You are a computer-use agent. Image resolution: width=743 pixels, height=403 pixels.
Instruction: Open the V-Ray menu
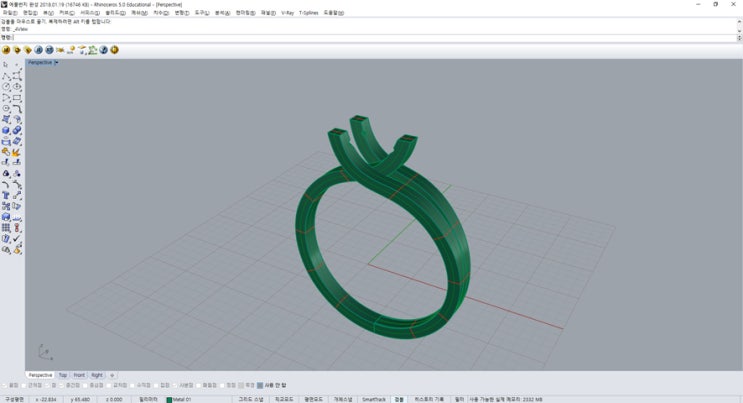click(287, 13)
